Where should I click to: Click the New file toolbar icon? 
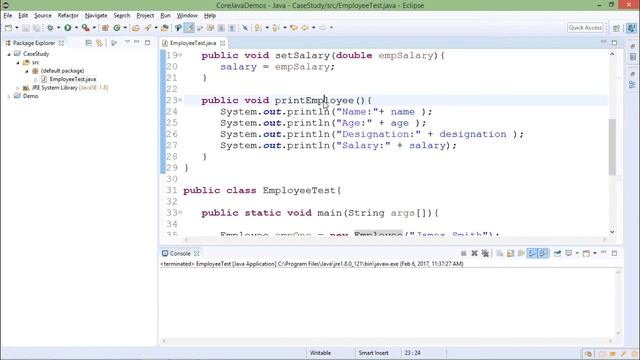pos(9,28)
